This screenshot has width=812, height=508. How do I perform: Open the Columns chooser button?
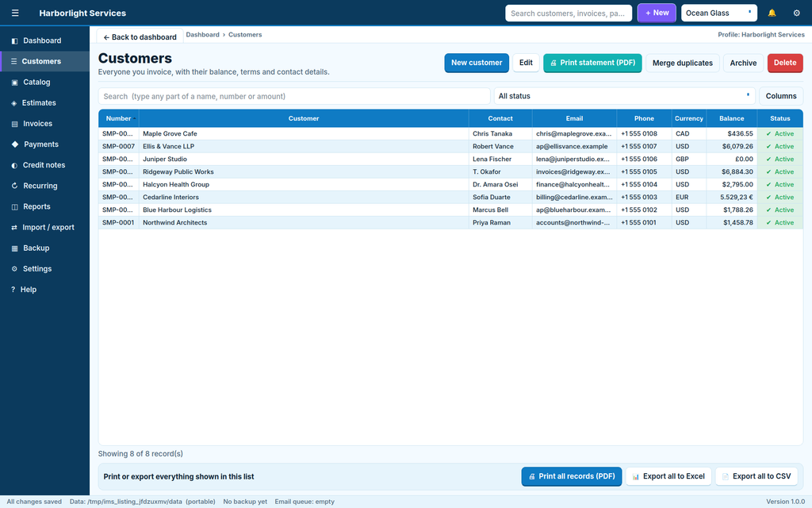[781, 96]
